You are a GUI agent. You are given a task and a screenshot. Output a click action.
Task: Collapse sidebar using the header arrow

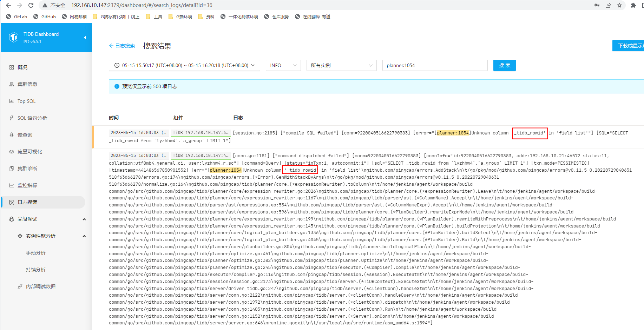coord(85,38)
